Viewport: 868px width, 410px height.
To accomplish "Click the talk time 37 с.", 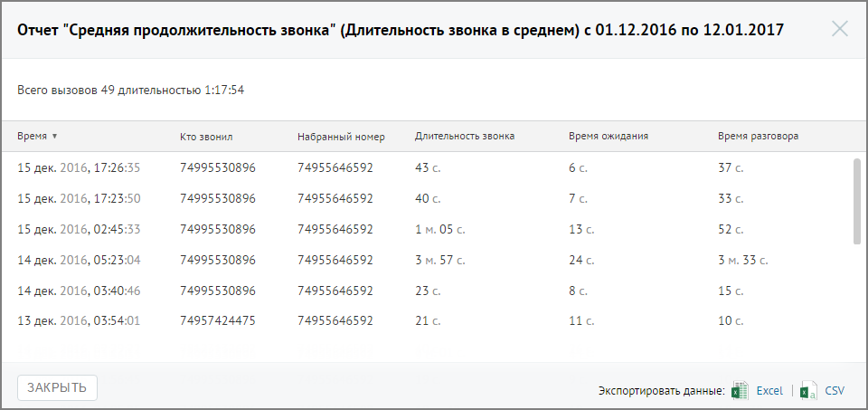I will [731, 167].
